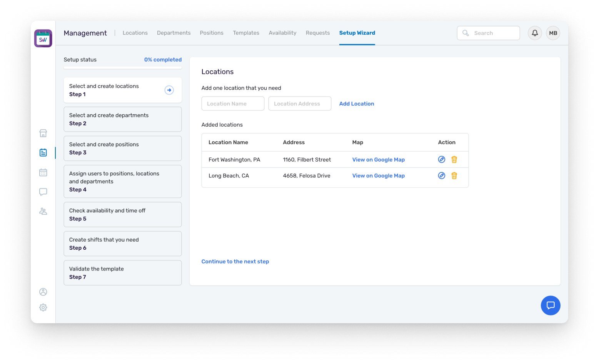Open the chat bubble sidebar icon
Image resolution: width=599 pixels, height=364 pixels.
coord(43,192)
